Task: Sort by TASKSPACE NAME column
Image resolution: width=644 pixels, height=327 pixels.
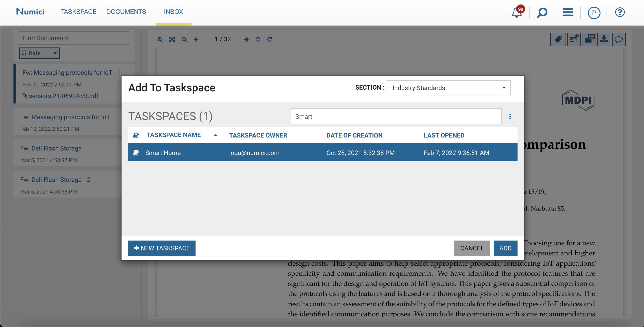Action: [x=174, y=135]
